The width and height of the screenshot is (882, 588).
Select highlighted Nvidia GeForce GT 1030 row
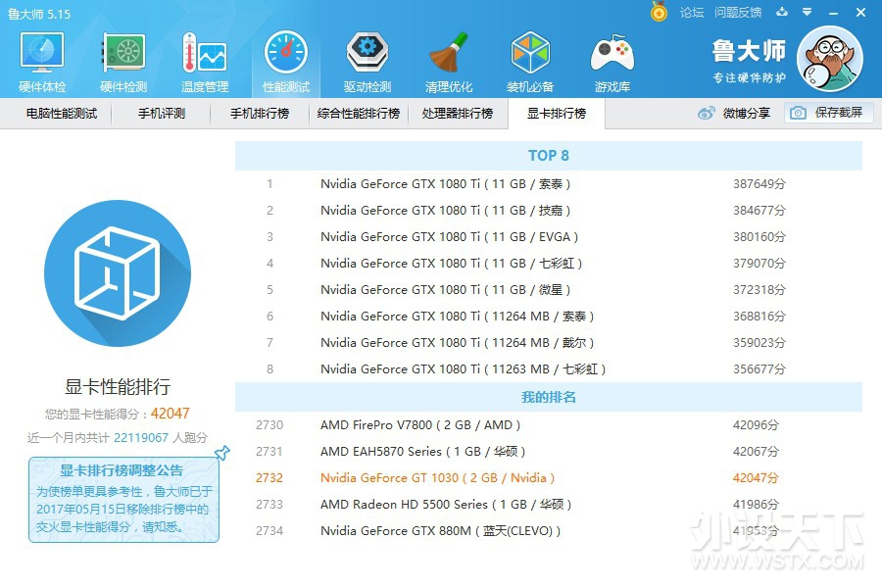point(549,477)
